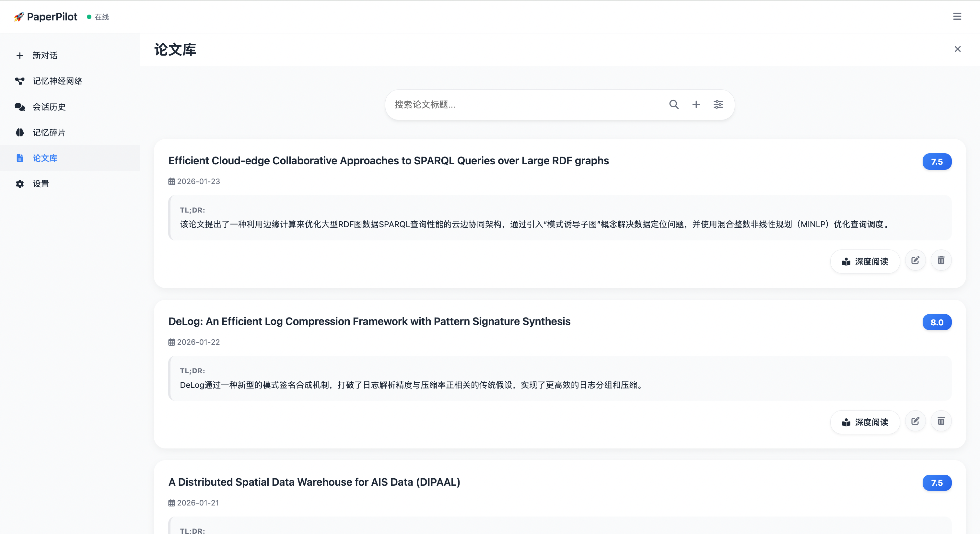Click the SPARQL paper TL;DR summary text
The width and height of the screenshot is (980, 534).
[x=536, y=225]
